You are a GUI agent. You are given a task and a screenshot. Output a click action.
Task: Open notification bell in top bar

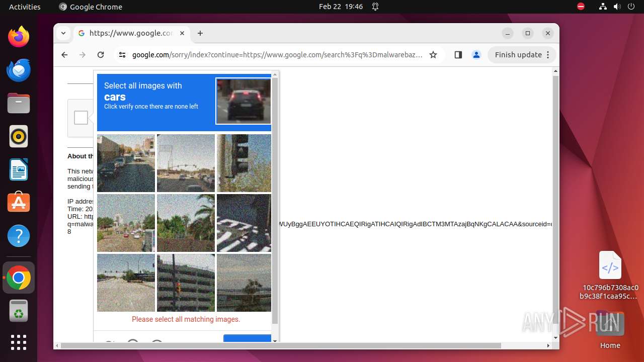375,7
